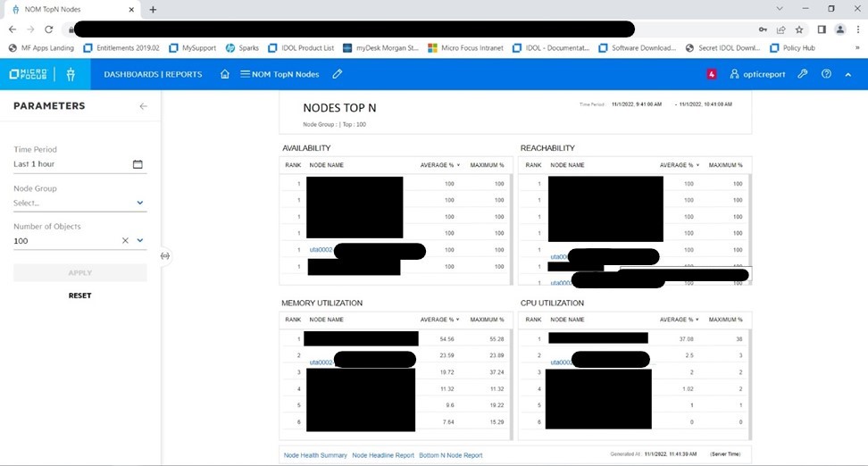
Task: Open the opticreport user account menu
Action: tap(757, 74)
